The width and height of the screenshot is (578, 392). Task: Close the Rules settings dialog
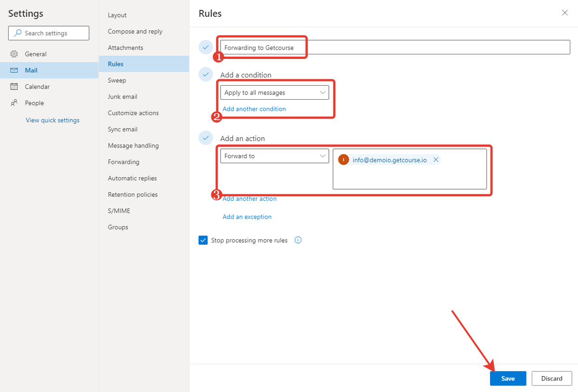[565, 13]
